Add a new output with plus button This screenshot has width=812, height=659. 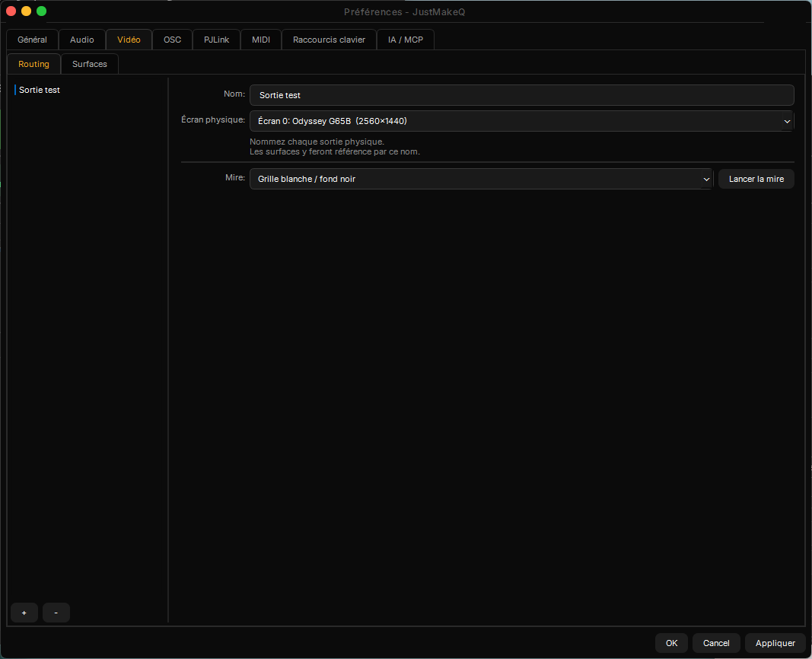click(x=24, y=613)
